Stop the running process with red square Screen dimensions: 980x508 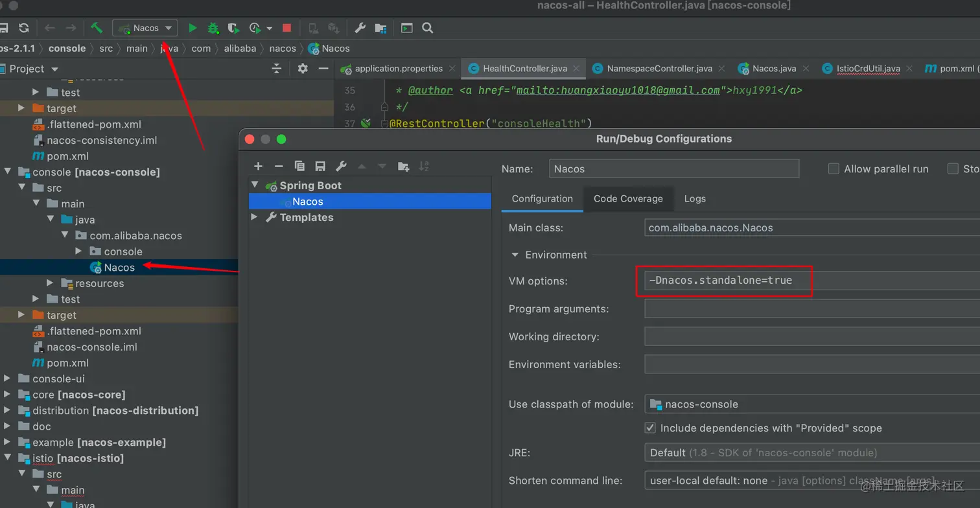[x=287, y=28]
